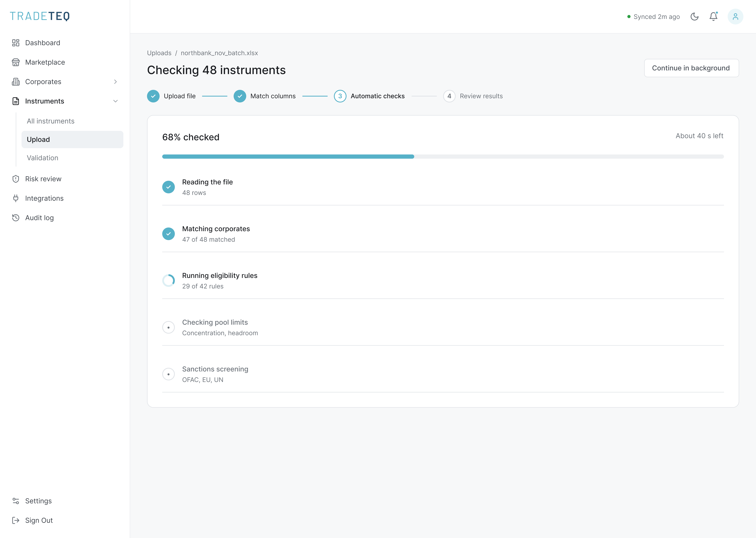Click the Sanctions screening pending icon
The height and width of the screenshot is (538, 756).
tap(169, 374)
